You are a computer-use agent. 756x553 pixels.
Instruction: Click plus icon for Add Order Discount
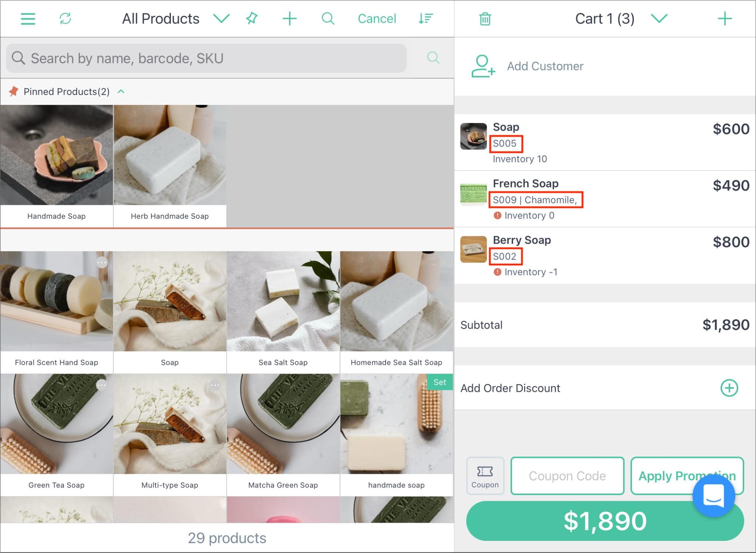click(x=729, y=388)
